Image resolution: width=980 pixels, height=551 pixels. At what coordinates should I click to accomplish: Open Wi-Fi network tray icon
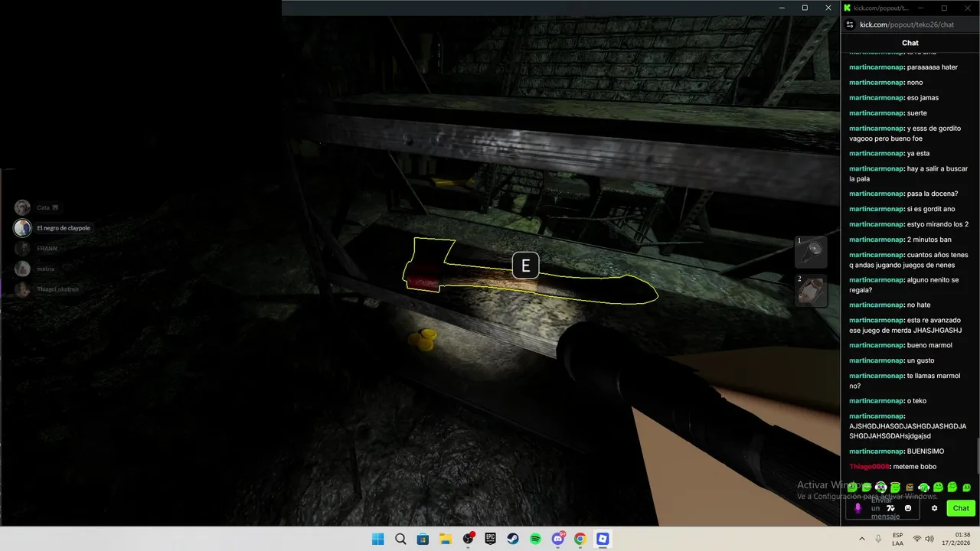[916, 539]
